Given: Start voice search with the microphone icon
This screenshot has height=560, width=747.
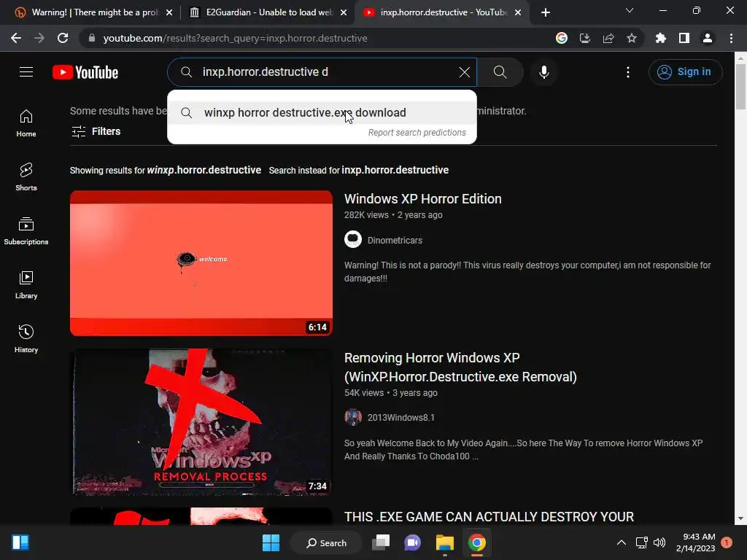Looking at the screenshot, I should 543,72.
